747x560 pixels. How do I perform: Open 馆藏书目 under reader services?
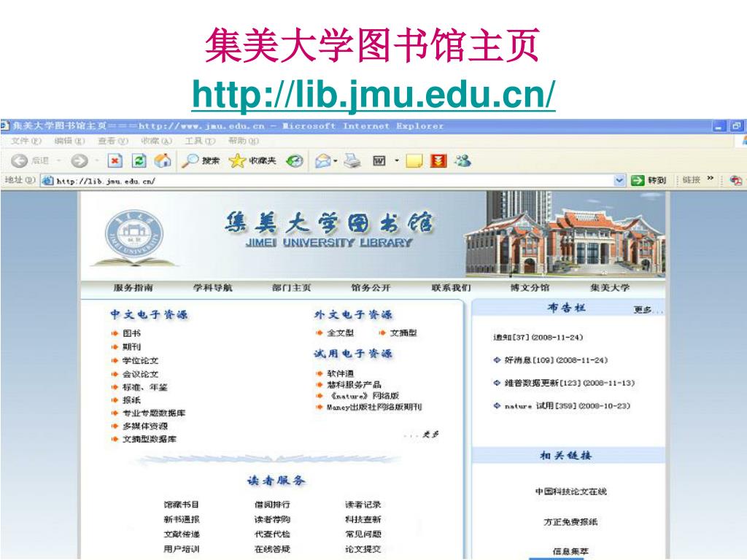tap(181, 505)
